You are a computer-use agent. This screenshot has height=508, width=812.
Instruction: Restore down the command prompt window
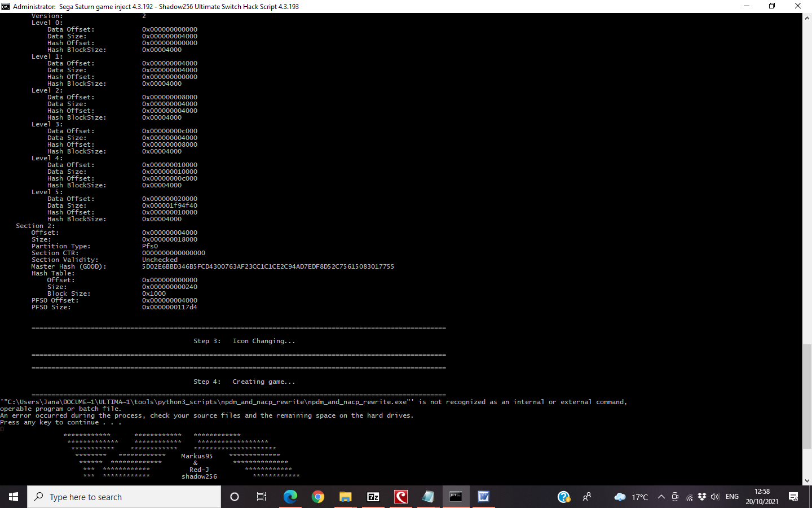click(x=772, y=6)
